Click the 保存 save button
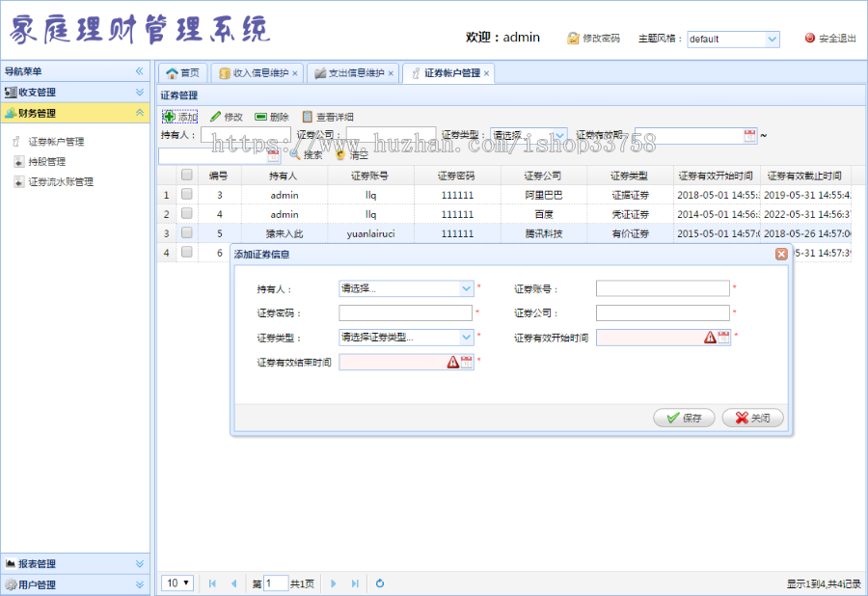Viewport: 868px width, 596px height. coord(683,418)
